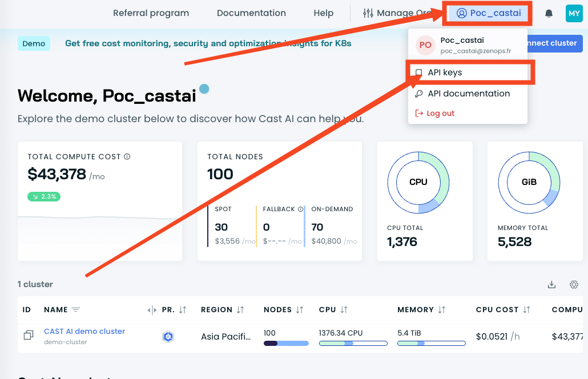This screenshot has width=588, height=379.
Task: Download the cluster list
Action: (551, 284)
